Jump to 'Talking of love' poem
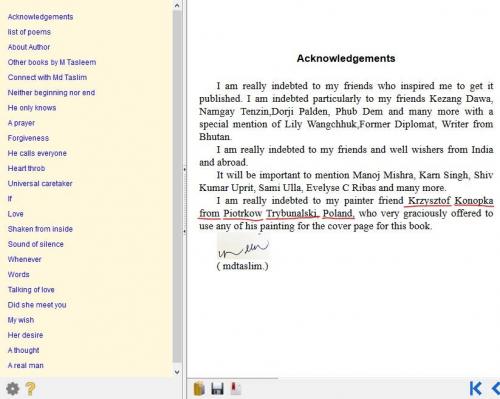 (31, 290)
